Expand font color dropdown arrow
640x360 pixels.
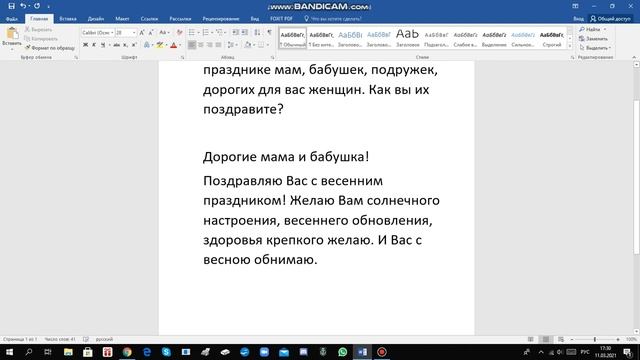tap(180, 45)
